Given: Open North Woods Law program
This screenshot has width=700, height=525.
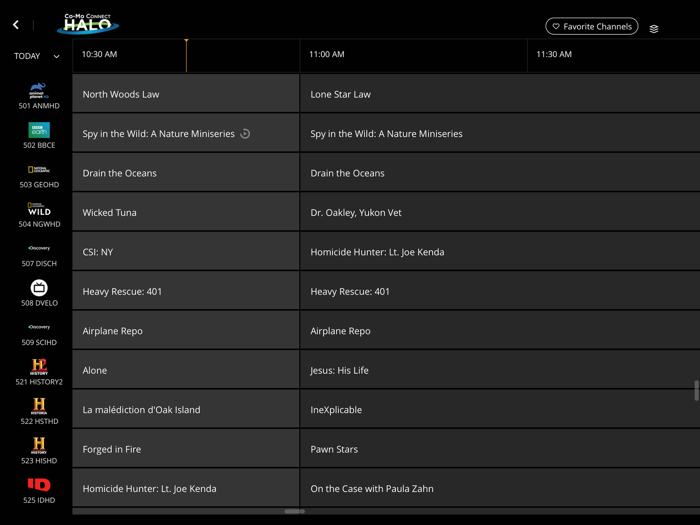Looking at the screenshot, I should 186,93.
